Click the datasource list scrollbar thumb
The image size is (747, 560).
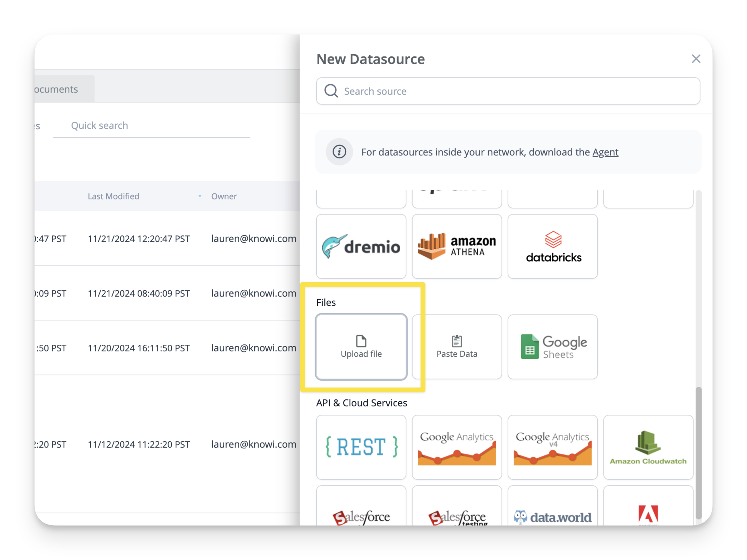coord(698,453)
